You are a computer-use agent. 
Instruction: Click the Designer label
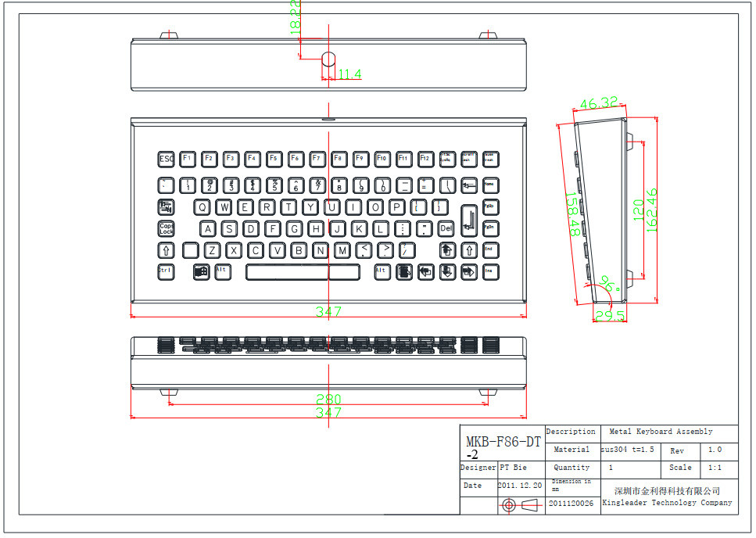[x=478, y=467]
